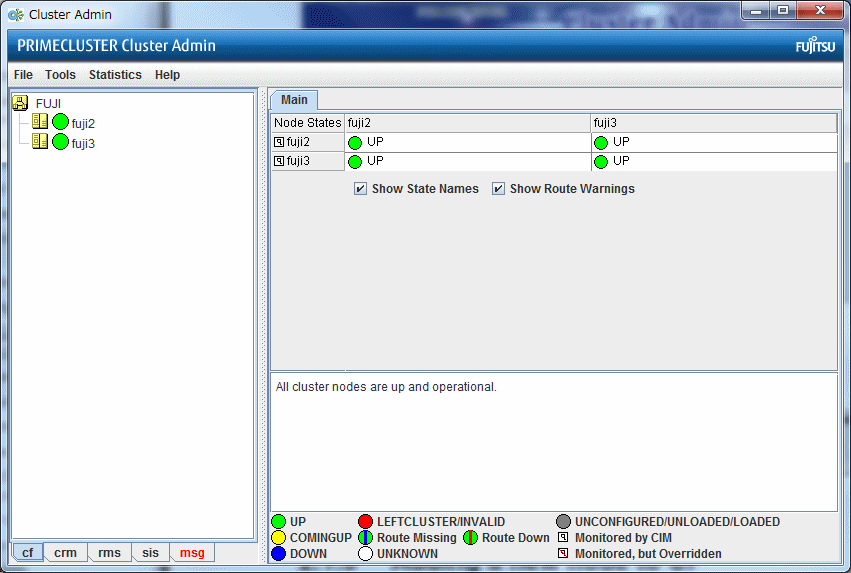
Task: Select FUJI cluster label in tree
Action: pos(48,104)
